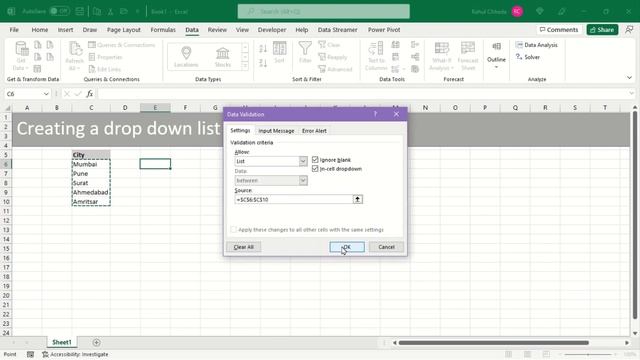The image size is (640, 360).
Task: Open Customize Quick Access Toolbar dropdown
Action: 138,11
